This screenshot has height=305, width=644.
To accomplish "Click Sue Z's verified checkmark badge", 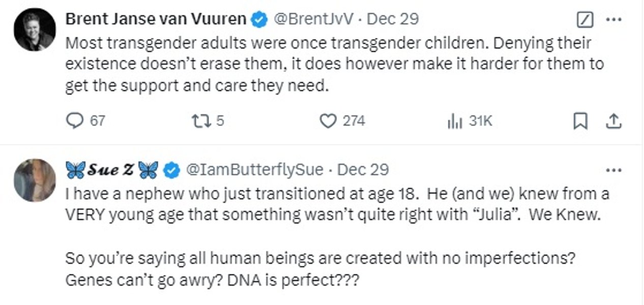I will [x=171, y=170].
